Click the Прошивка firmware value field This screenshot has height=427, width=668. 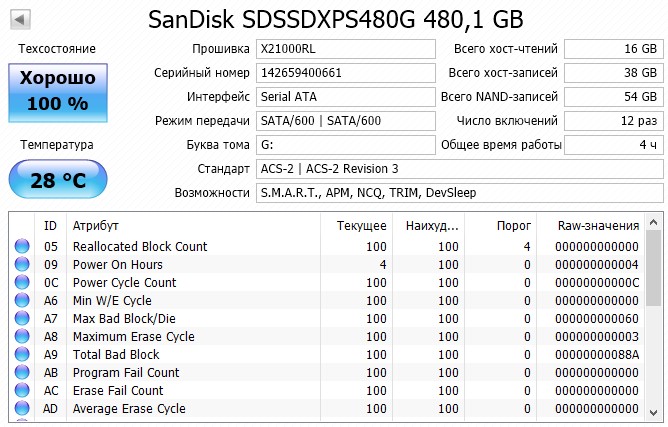tap(346, 49)
